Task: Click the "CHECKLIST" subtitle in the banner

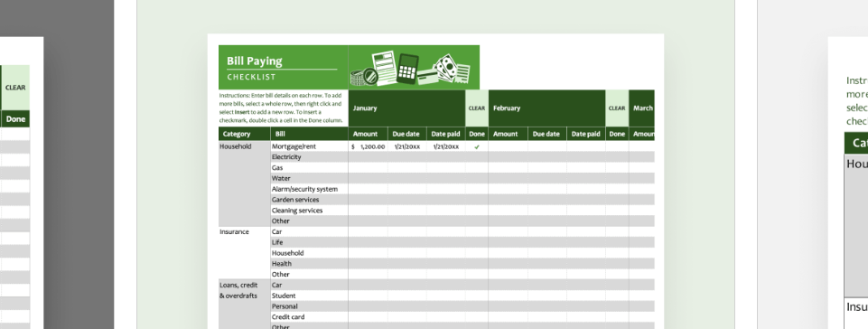Action: point(251,77)
